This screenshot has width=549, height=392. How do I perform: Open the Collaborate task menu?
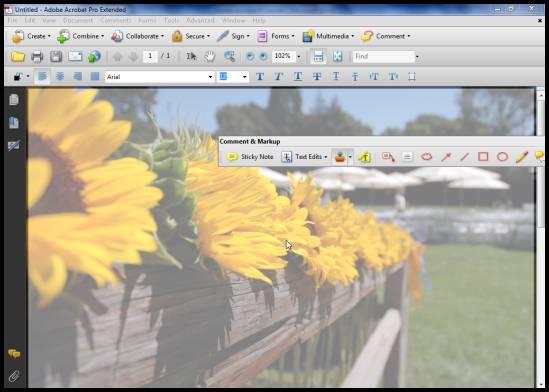point(137,36)
